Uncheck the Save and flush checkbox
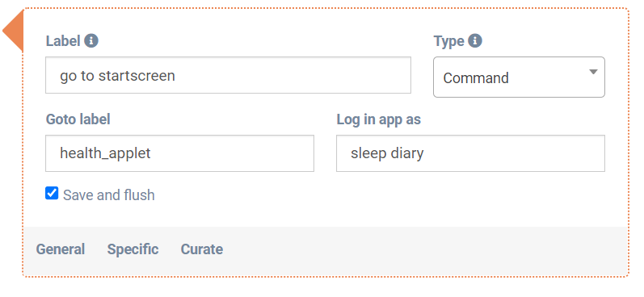The width and height of the screenshot is (644, 297). [x=52, y=193]
